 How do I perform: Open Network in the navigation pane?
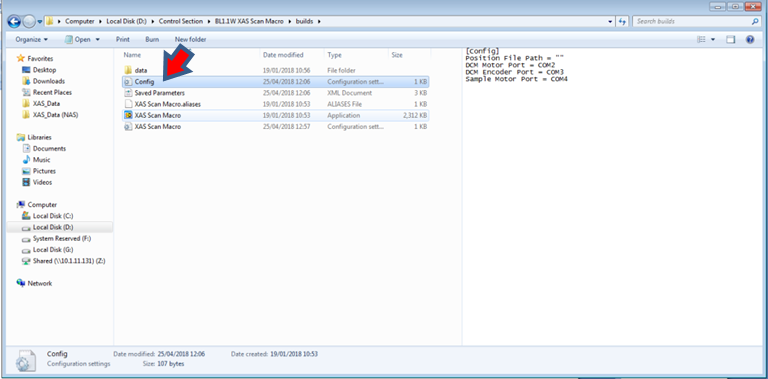point(40,284)
